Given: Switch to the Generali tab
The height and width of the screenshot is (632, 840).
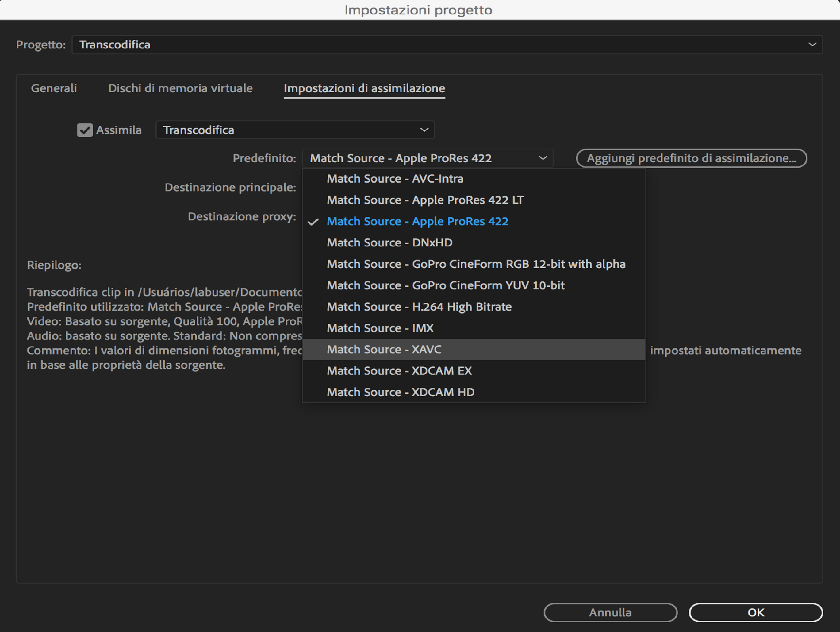Looking at the screenshot, I should 54,88.
